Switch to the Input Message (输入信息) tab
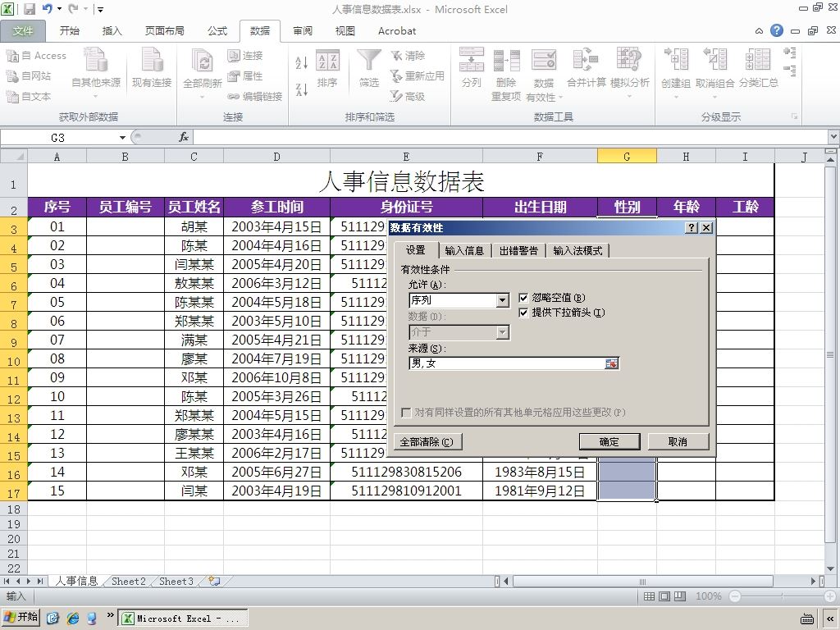840x630 pixels. [464, 251]
